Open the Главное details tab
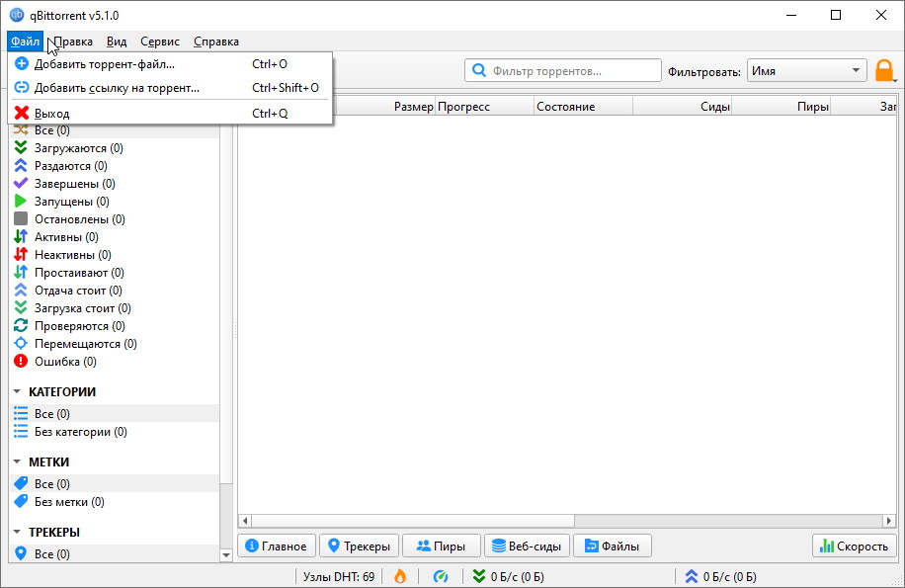905x588 pixels. pos(277,546)
